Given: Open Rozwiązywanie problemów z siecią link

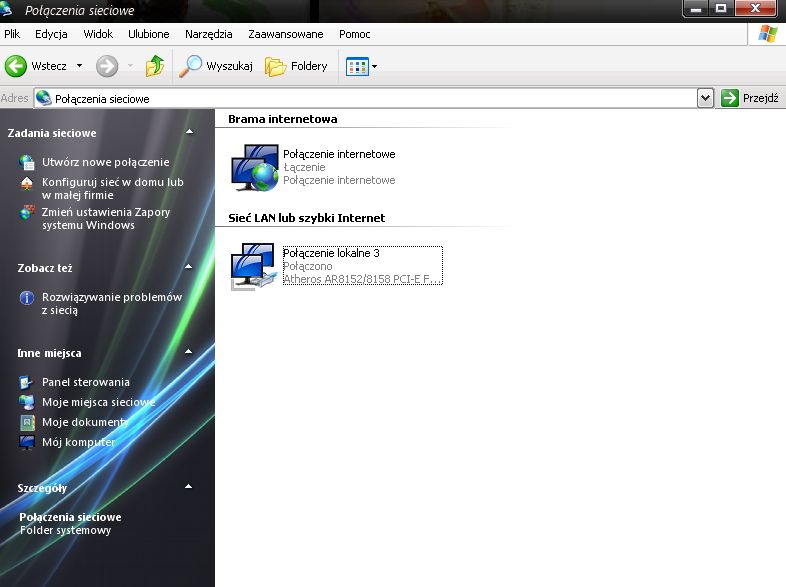Looking at the screenshot, I should tap(112, 303).
